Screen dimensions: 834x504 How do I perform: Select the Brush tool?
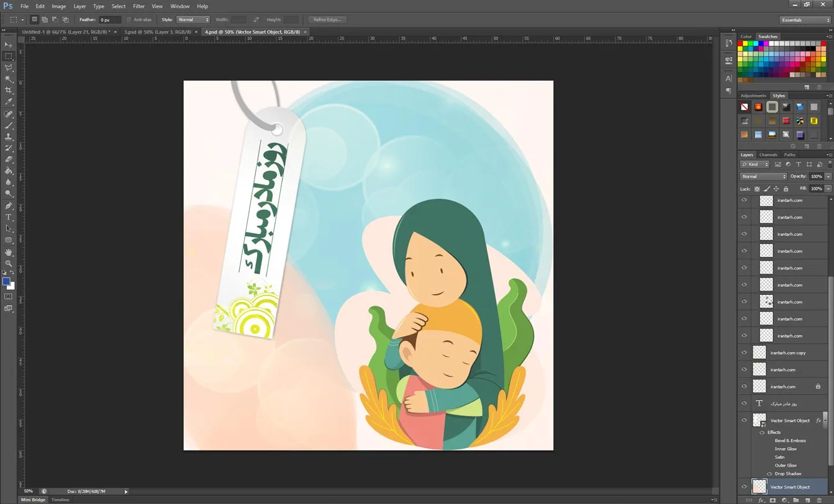[9, 125]
